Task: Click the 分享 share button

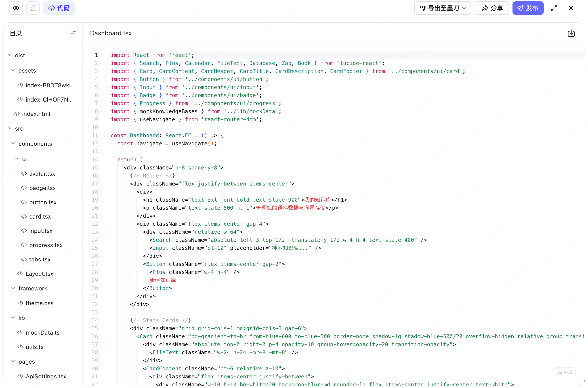Action: click(492, 8)
